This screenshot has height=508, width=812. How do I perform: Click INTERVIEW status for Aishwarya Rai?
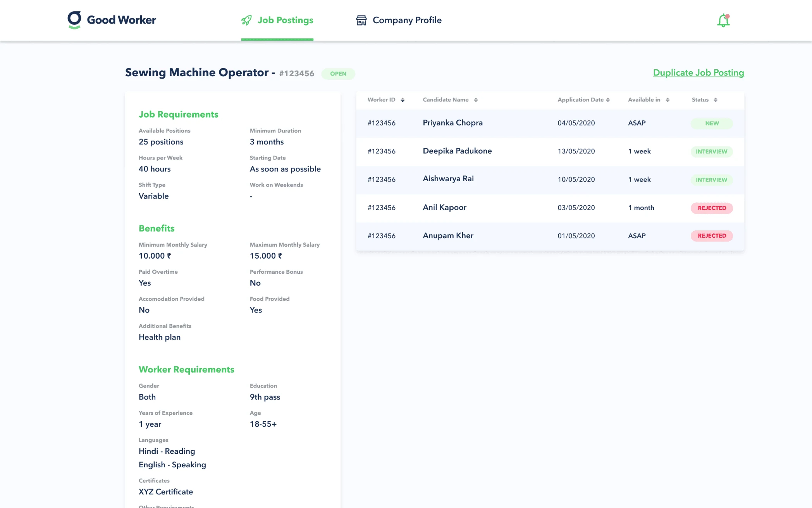point(712,180)
